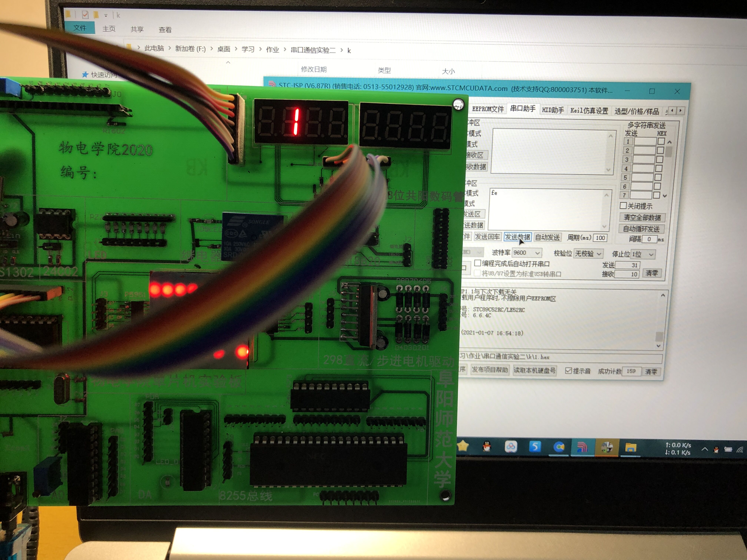Expand breadcrumb chevron after 新加卷 (F:)

(211, 49)
